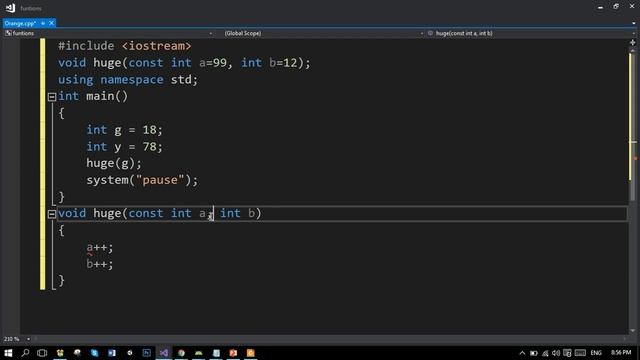640x360 pixels.
Task: Click the 8:56 PM clock
Action: click(621, 352)
